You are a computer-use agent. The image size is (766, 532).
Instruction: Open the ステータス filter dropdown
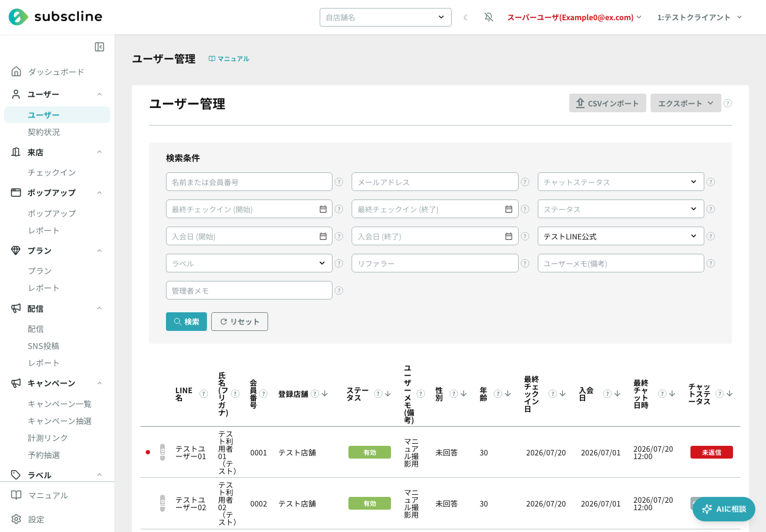click(621, 209)
